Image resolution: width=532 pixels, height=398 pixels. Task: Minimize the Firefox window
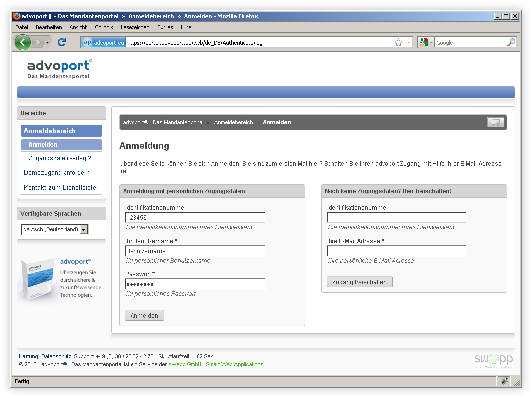(x=498, y=16)
